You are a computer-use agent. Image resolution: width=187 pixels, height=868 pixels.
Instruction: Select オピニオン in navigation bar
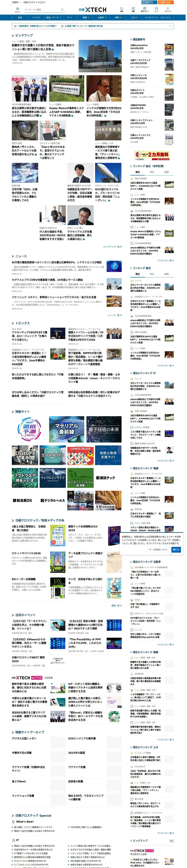tap(166, 18)
